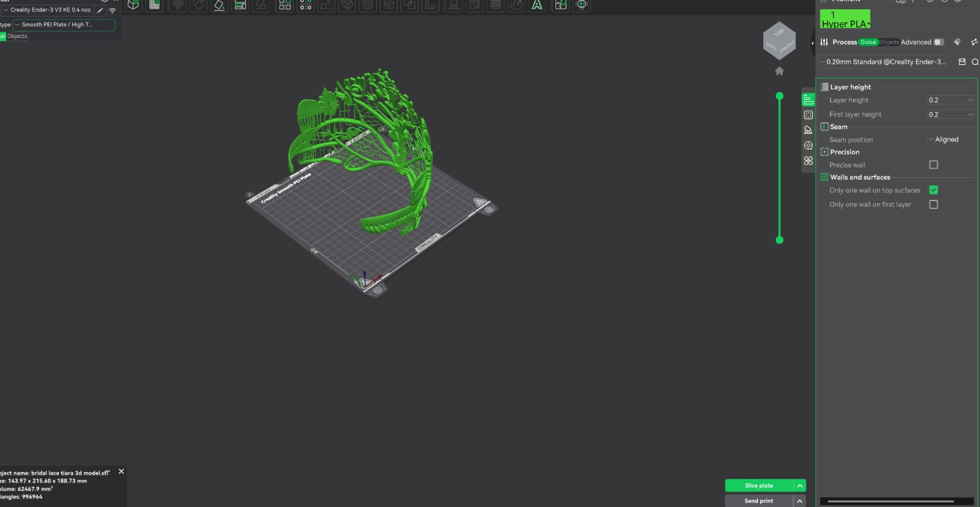
Task: Select the Global tab in Process header
Action: pyautogui.click(x=868, y=42)
